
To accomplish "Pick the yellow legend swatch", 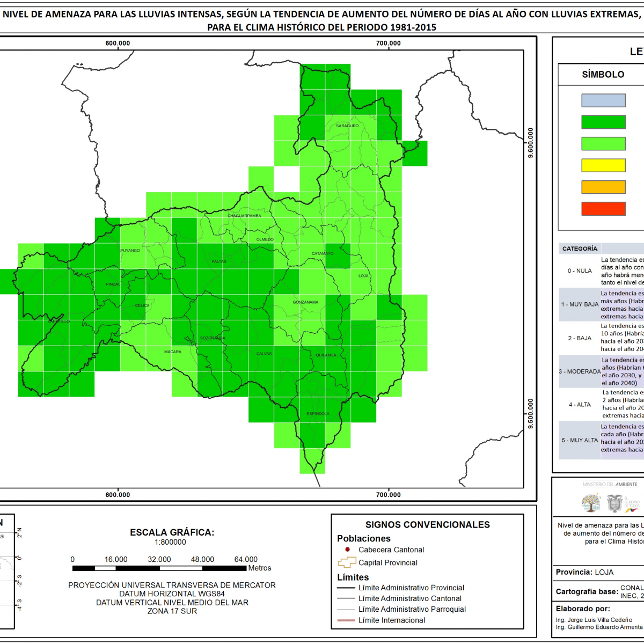I will coord(603,165).
